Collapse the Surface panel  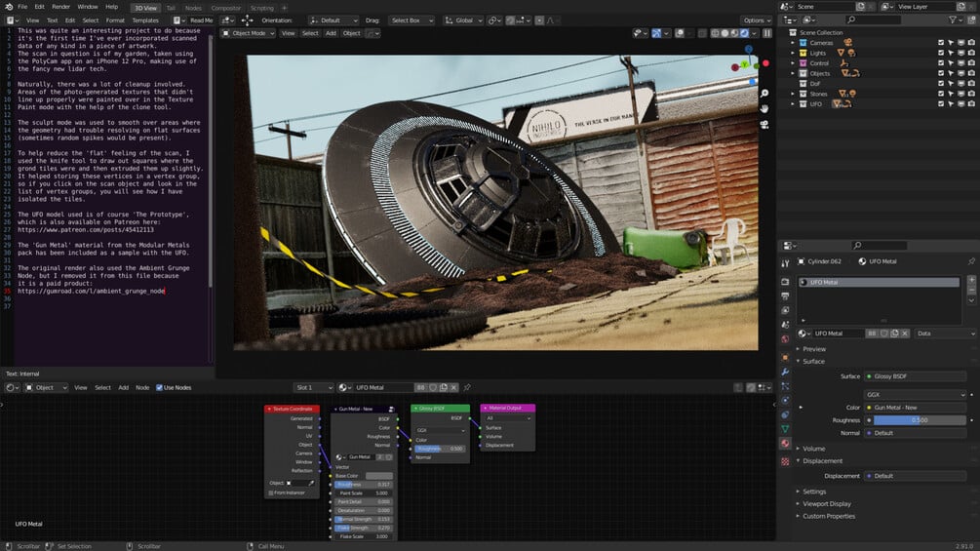pos(813,362)
